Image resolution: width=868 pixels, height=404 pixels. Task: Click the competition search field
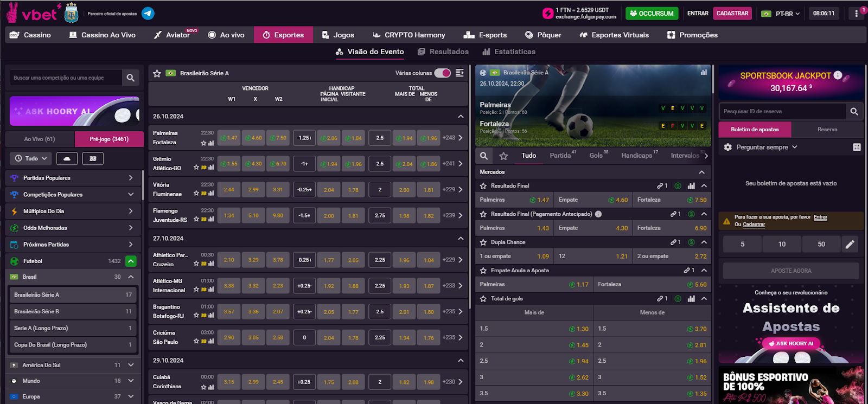(66, 78)
